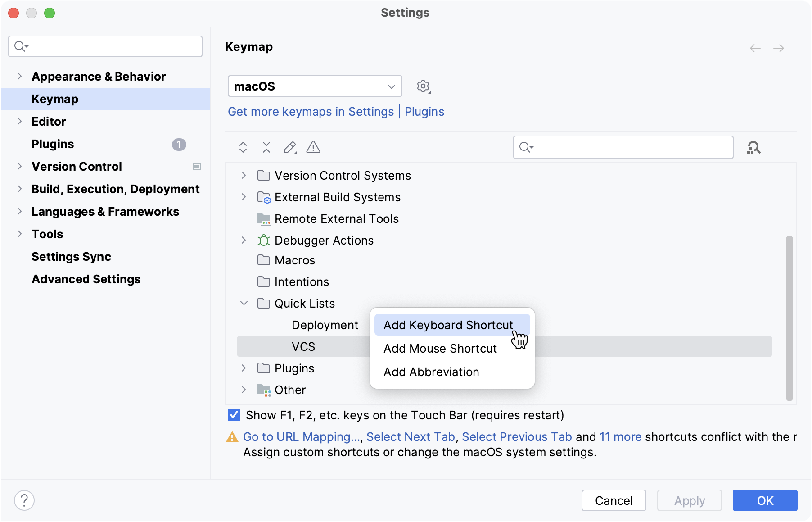812x522 pixels.
Task: Collapse the Quick Lists folder
Action: [244, 303]
